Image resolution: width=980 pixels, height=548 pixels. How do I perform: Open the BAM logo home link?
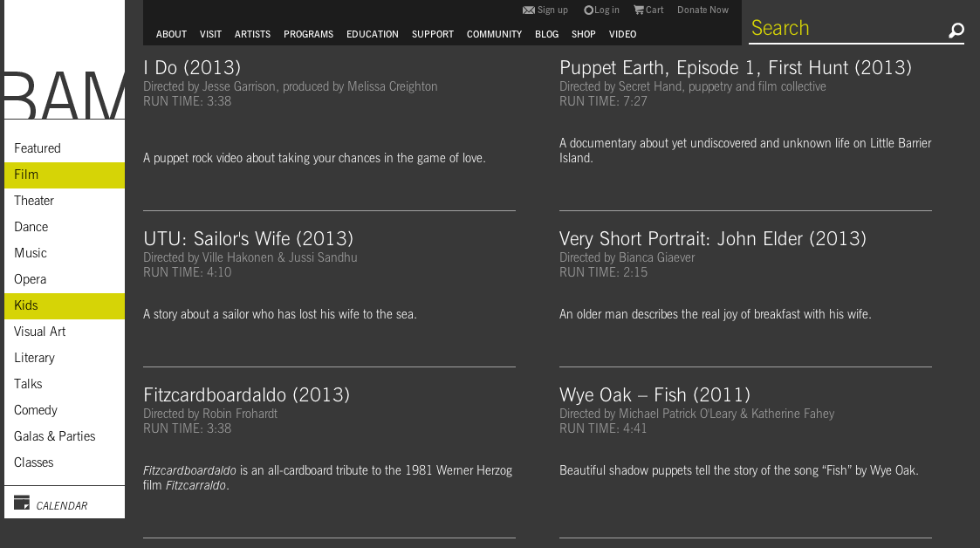click(x=65, y=94)
